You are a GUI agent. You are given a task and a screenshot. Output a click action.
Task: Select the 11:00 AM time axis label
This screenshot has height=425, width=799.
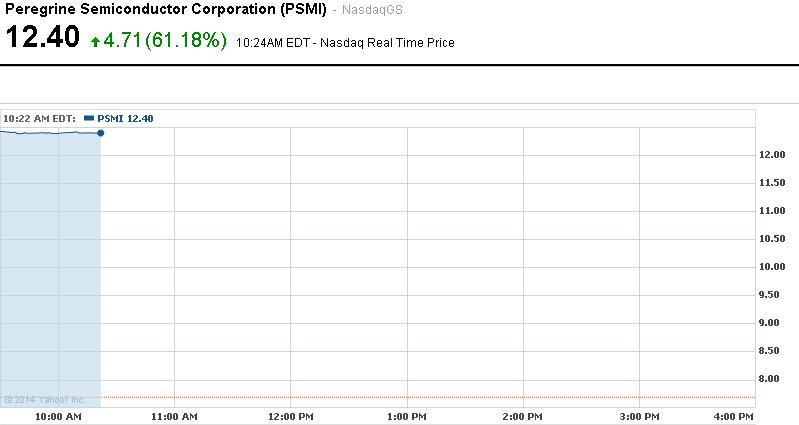pos(174,415)
